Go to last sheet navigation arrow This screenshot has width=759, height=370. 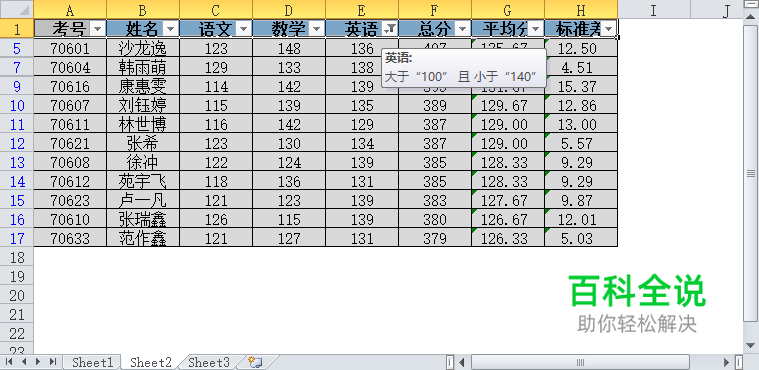click(53, 362)
